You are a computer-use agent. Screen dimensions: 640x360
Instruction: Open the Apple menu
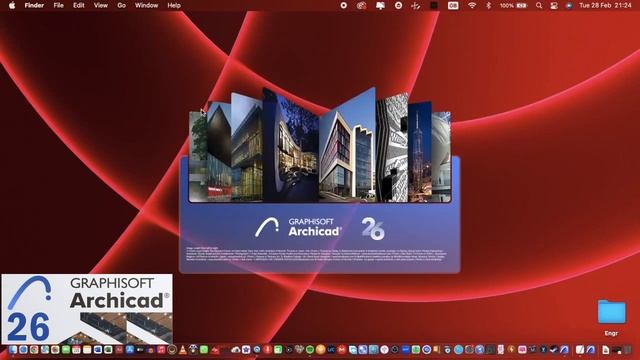tap(12, 5)
